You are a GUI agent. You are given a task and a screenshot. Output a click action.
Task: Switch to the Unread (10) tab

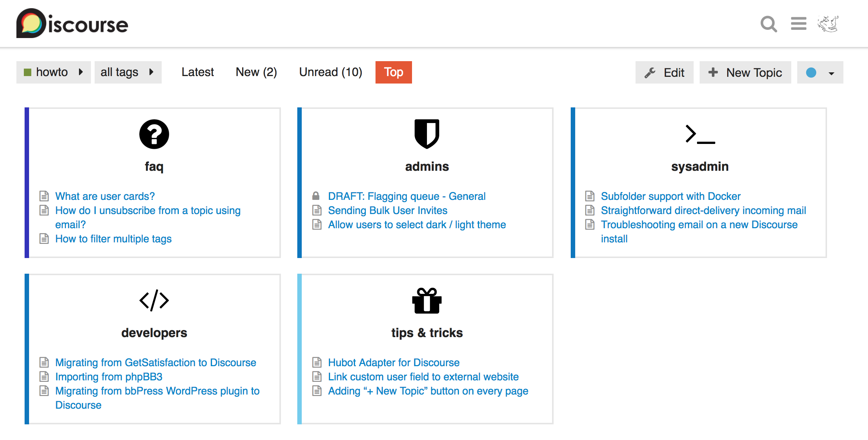[x=330, y=72]
